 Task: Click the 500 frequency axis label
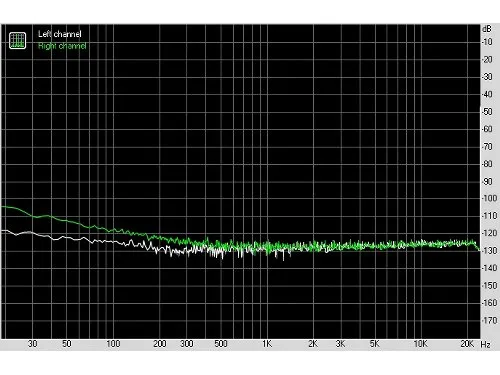(x=221, y=344)
